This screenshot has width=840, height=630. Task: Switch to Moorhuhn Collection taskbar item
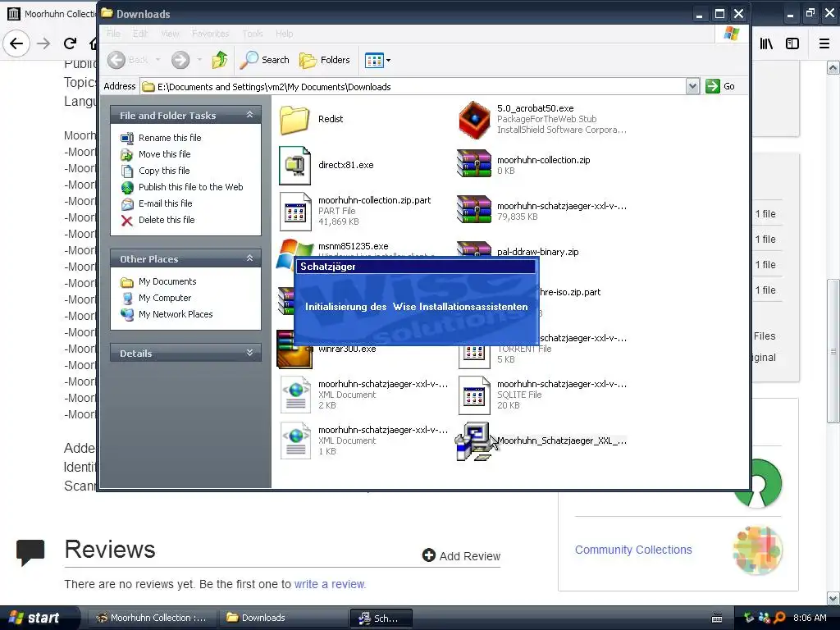click(x=152, y=618)
